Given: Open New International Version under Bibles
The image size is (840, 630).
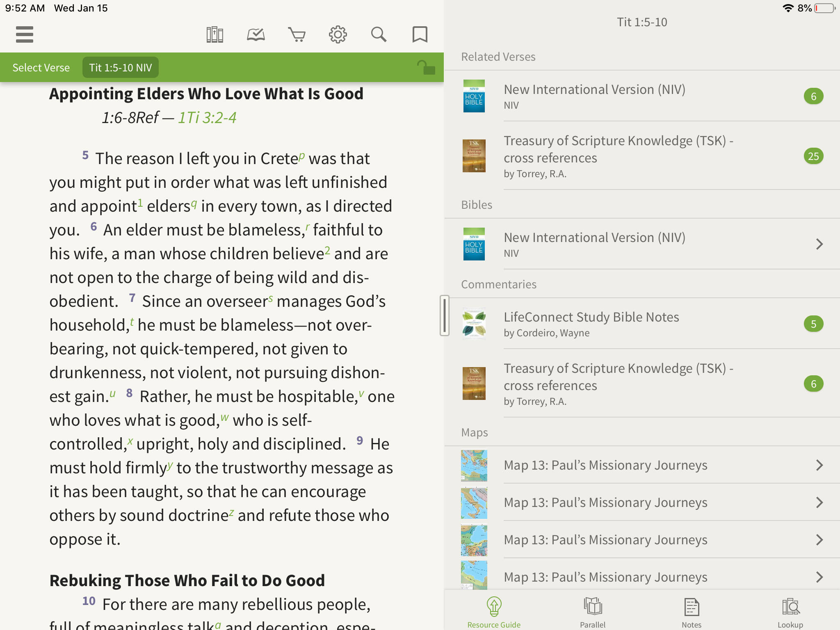Looking at the screenshot, I should 642,244.
